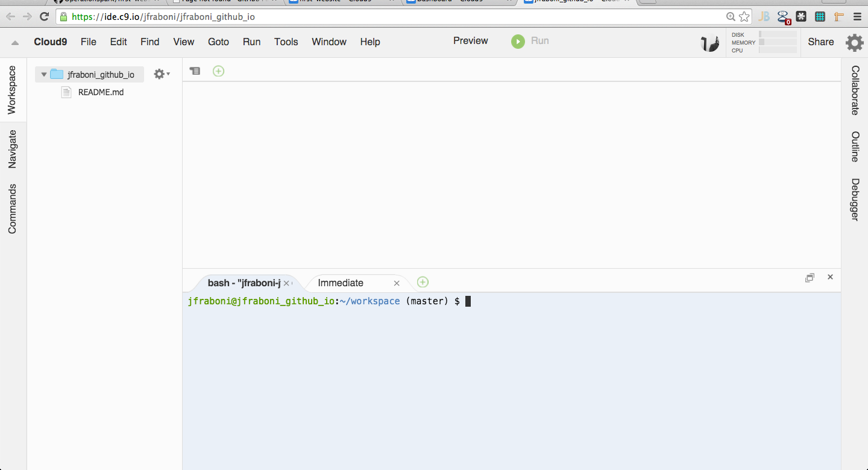Open the JB browser extension
This screenshot has height=470, width=868.
click(764, 17)
